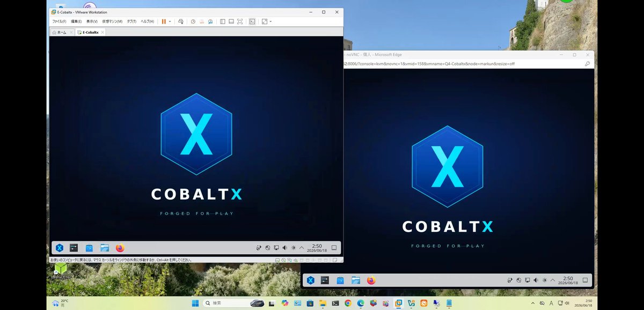Image resolution: width=644 pixels, height=310 pixels.
Task: Take a snapshot using the clock icon
Action: 193,21
